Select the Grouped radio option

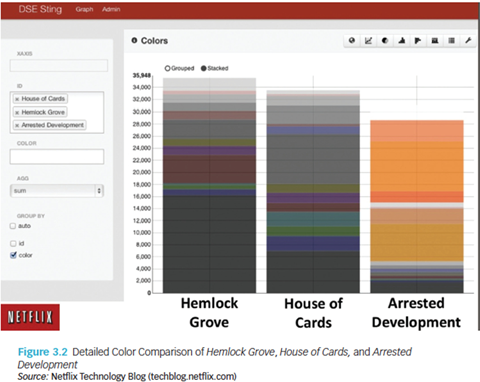168,68
